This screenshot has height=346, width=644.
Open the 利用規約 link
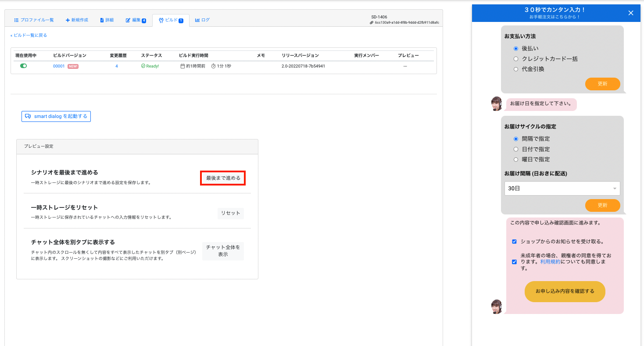(x=550, y=262)
